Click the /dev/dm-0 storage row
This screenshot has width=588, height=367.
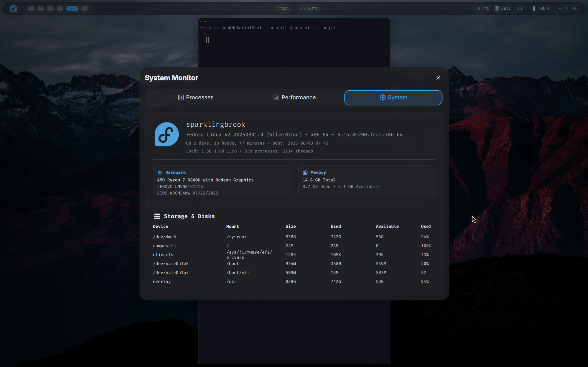(x=291, y=237)
